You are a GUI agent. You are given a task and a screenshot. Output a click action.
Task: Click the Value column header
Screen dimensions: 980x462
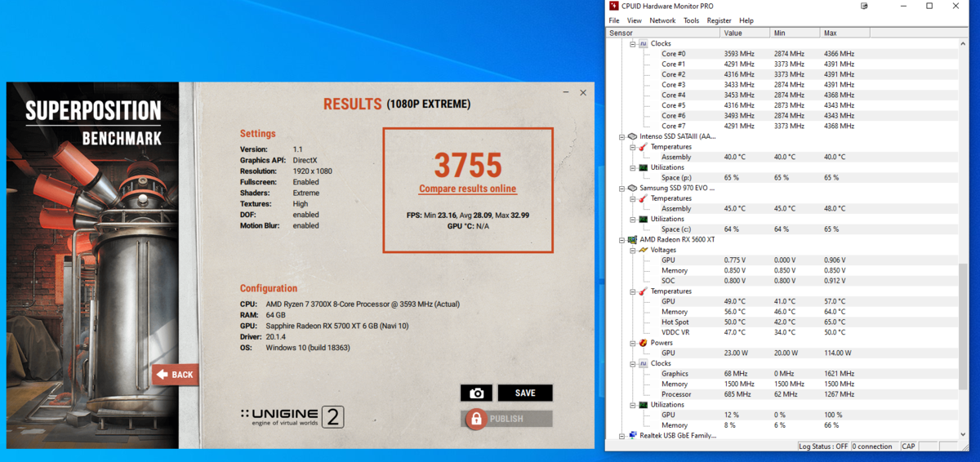point(746,33)
